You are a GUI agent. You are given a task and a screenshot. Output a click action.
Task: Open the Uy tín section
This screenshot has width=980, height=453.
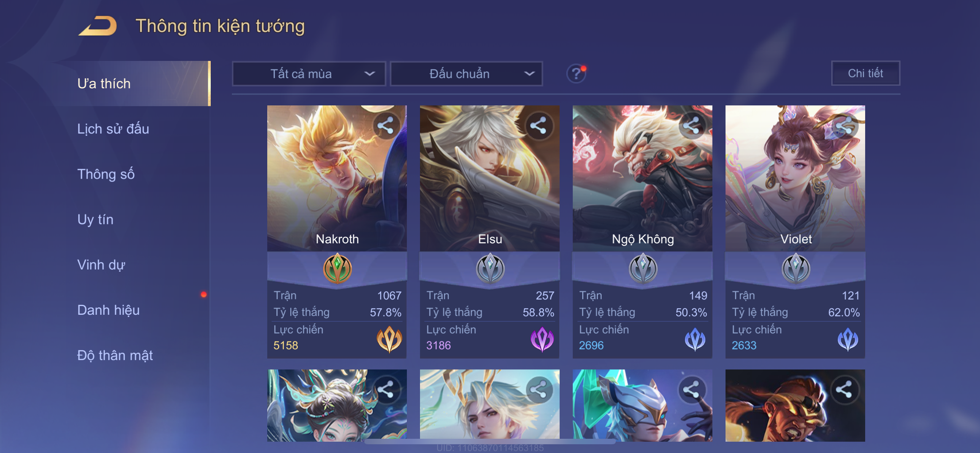95,219
